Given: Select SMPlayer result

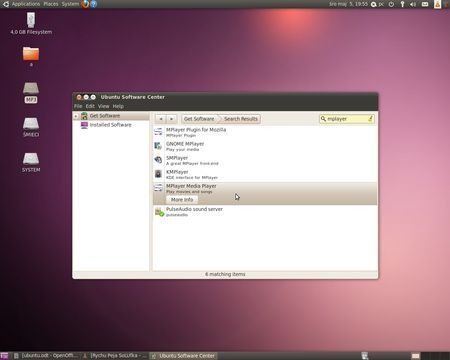Looking at the screenshot, I should 265,160.
